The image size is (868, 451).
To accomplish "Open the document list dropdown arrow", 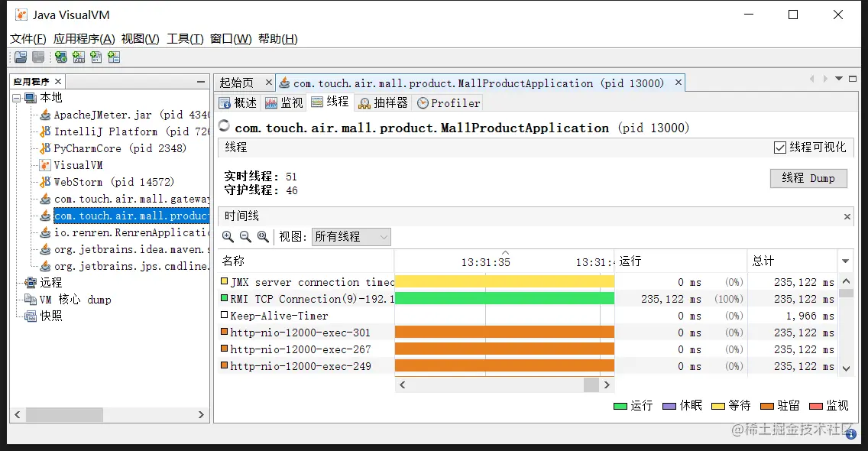I will coord(839,79).
